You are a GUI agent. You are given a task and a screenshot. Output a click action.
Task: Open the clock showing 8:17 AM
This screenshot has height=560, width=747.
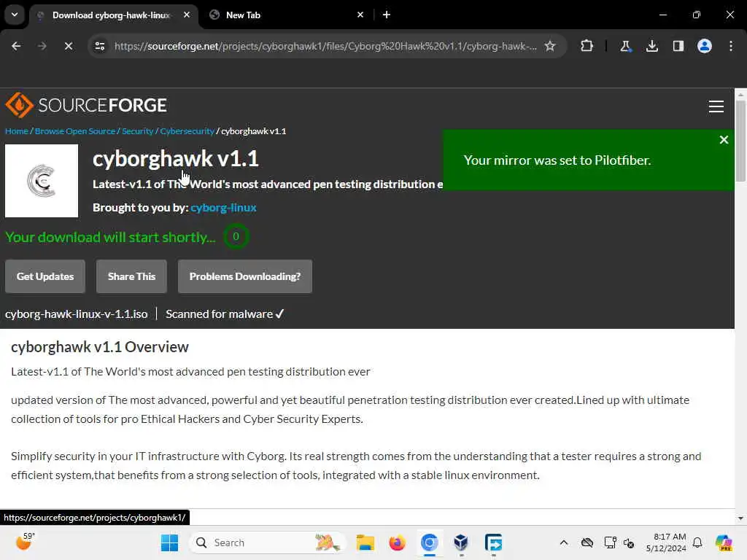coord(666,542)
